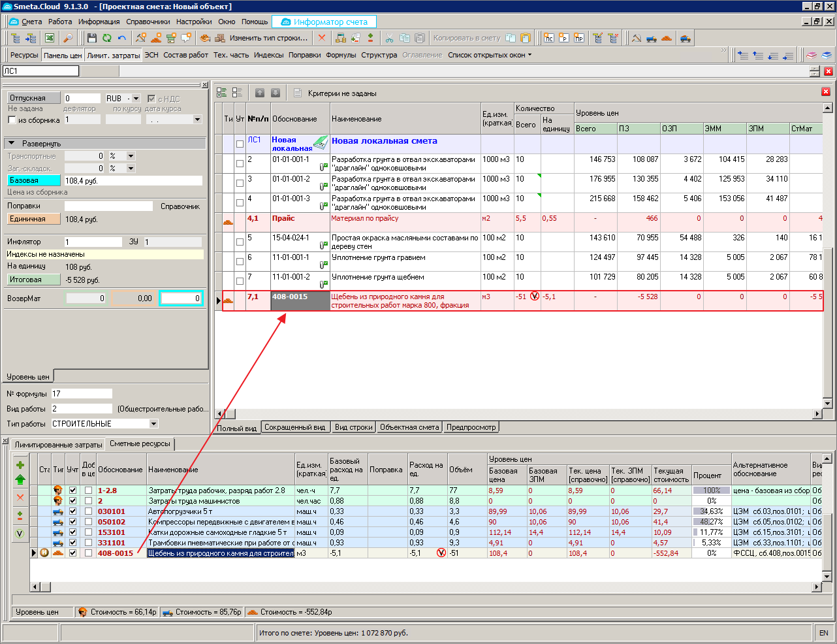Click the ПР section icon in toolbar
Image resolution: width=837 pixels, height=644 pixels.
[579, 38]
